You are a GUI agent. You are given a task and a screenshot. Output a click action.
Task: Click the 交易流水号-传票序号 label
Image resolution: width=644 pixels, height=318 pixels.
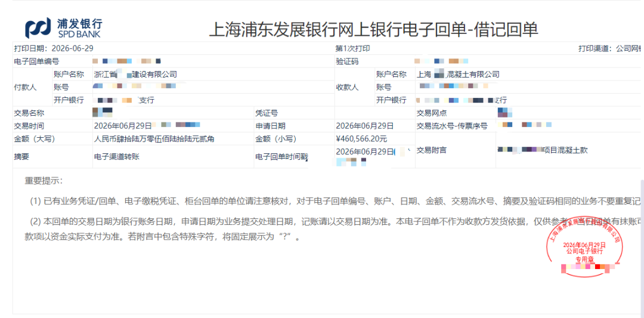(x=452, y=126)
